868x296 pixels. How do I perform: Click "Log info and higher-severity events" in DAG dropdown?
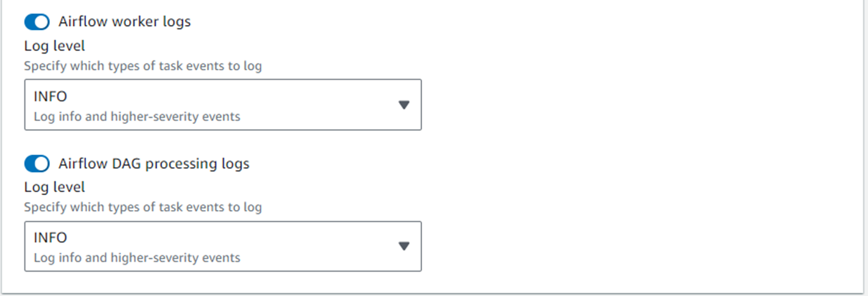point(137,257)
